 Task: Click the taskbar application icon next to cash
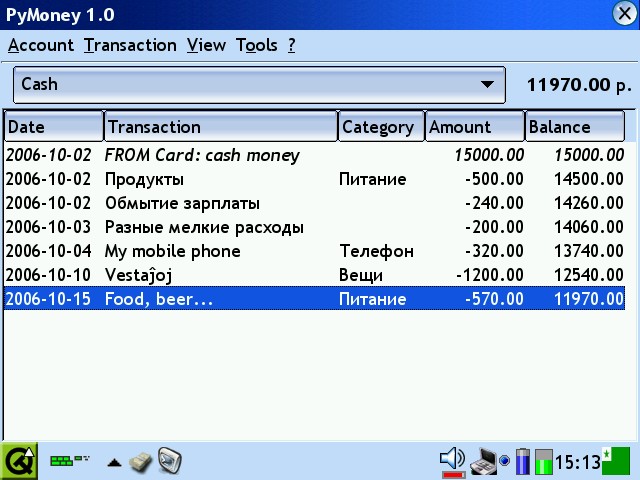(170, 460)
